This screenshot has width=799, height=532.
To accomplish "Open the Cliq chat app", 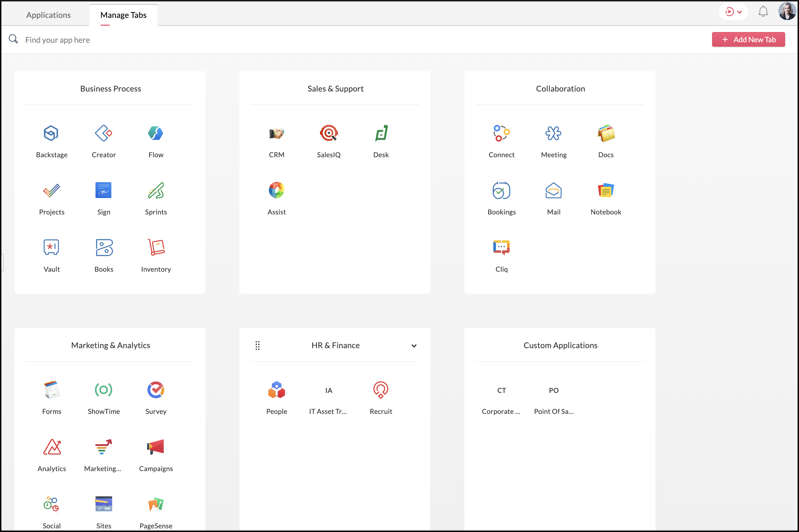I will coord(501,247).
